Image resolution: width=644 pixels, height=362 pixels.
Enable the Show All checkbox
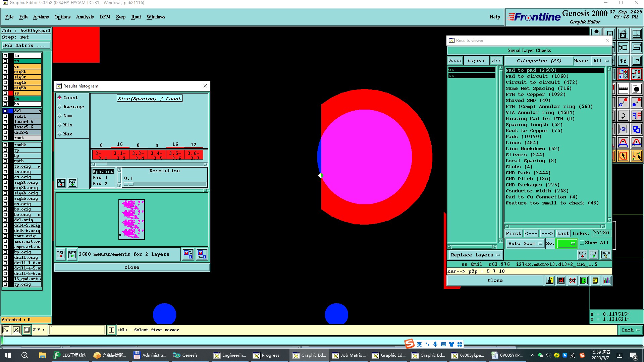pyautogui.click(x=582, y=243)
